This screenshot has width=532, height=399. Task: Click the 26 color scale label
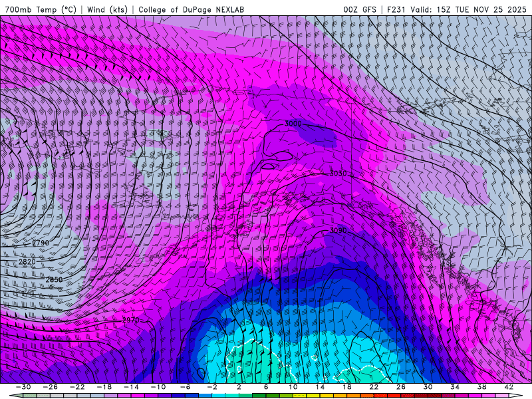pos(401,387)
